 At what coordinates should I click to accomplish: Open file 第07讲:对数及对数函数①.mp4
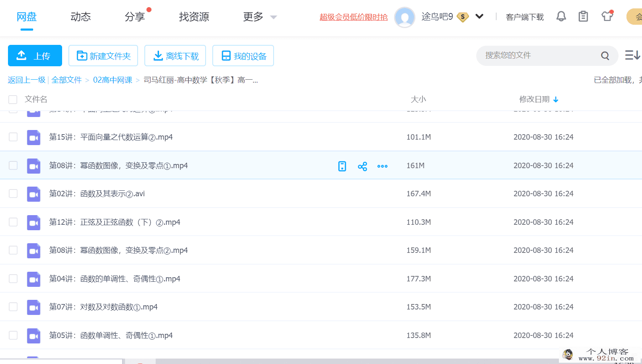[103, 307]
